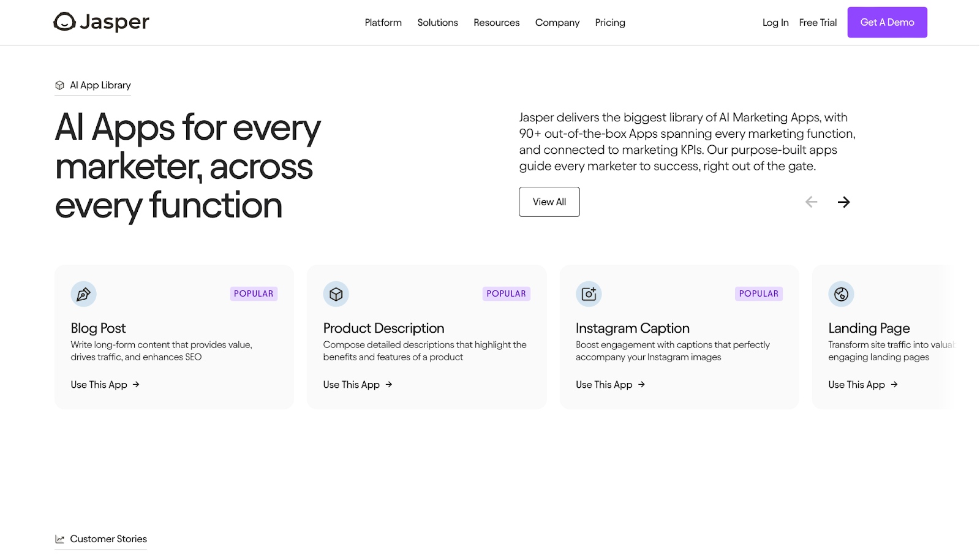Click the Customer Stories label
Image resolution: width=980 pixels, height=560 pixels.
point(108,539)
